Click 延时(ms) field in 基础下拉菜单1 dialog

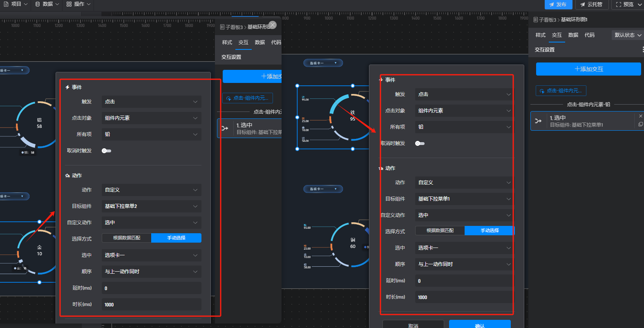[x=464, y=281]
